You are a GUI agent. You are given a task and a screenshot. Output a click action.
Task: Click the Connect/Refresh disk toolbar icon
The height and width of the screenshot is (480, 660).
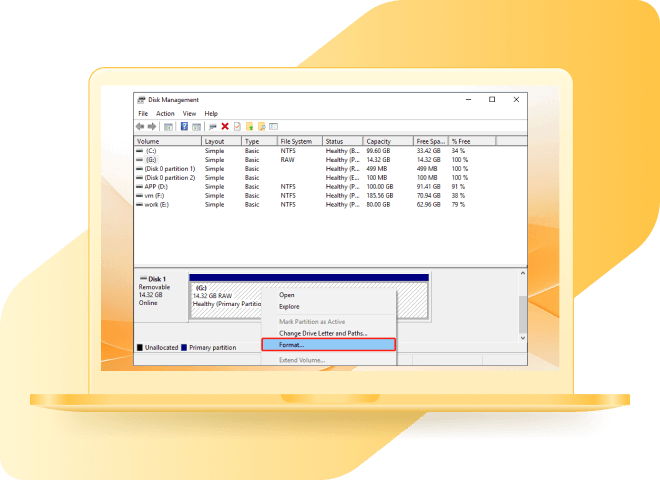(213, 126)
